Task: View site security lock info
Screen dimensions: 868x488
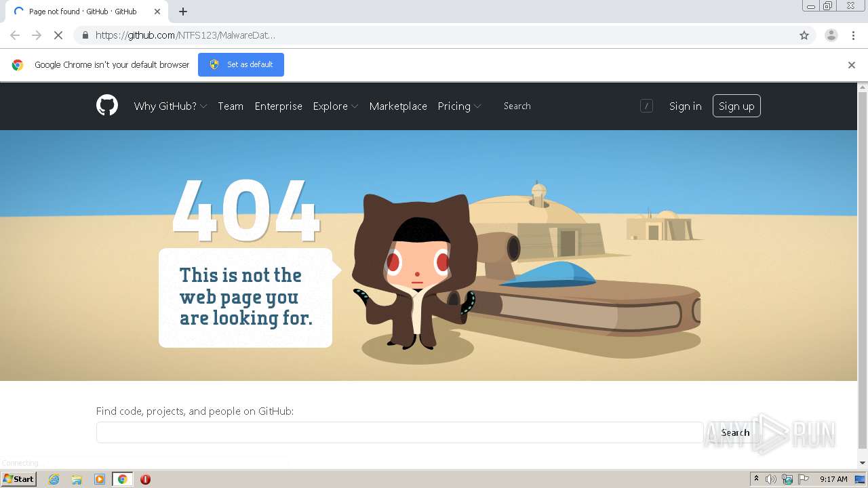Action: (85, 35)
